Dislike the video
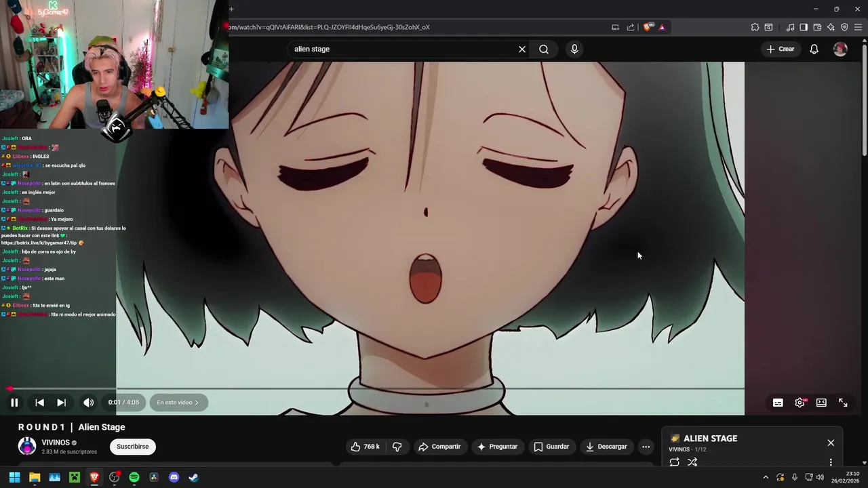 click(397, 447)
